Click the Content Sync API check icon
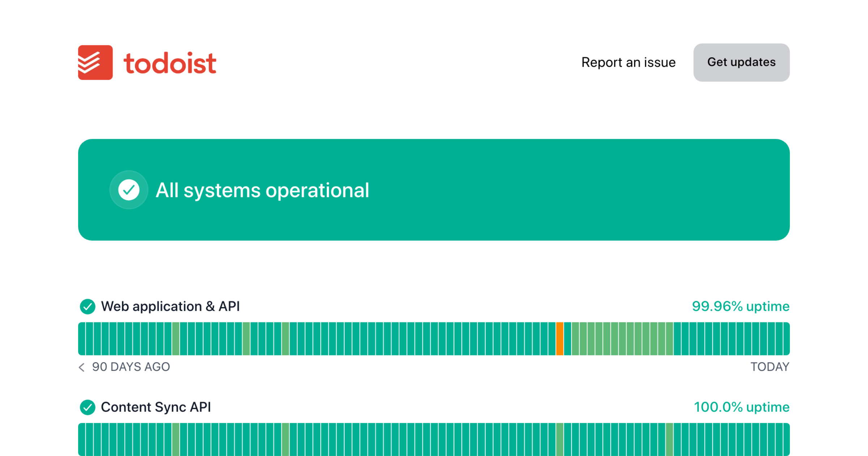Image resolution: width=868 pixels, height=456 pixels. pos(88,407)
